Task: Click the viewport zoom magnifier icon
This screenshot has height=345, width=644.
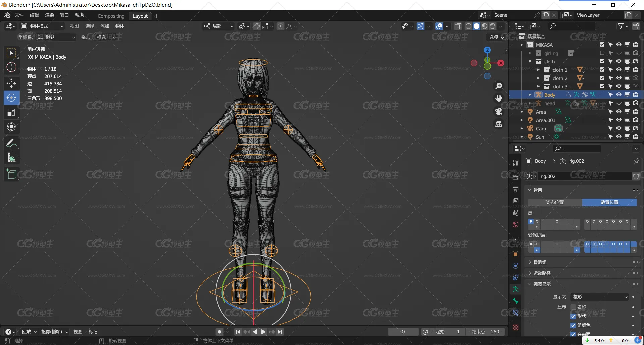Action: click(x=499, y=86)
